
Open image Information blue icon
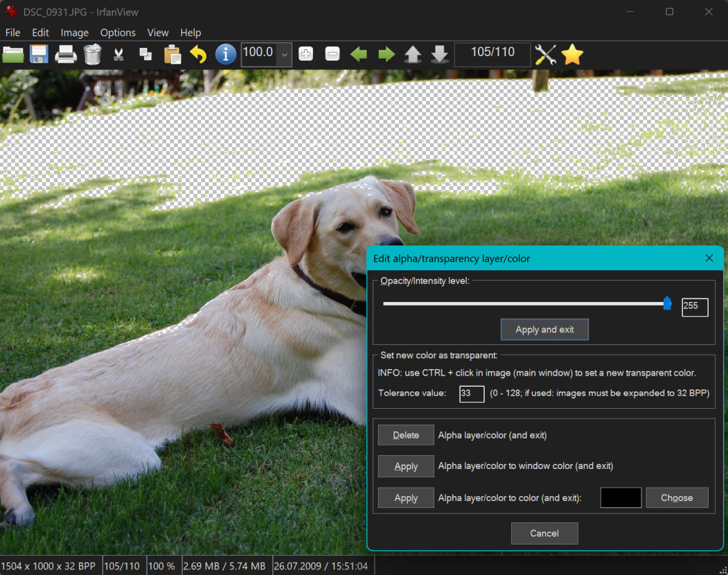click(226, 55)
